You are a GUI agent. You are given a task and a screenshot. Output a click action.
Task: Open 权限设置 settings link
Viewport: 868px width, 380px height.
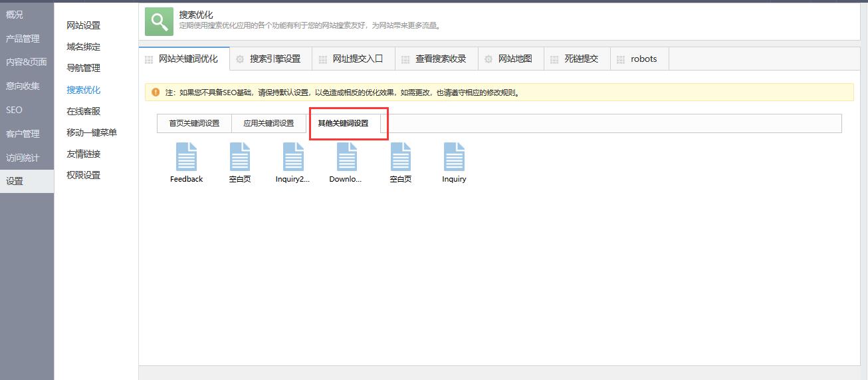[x=84, y=175]
